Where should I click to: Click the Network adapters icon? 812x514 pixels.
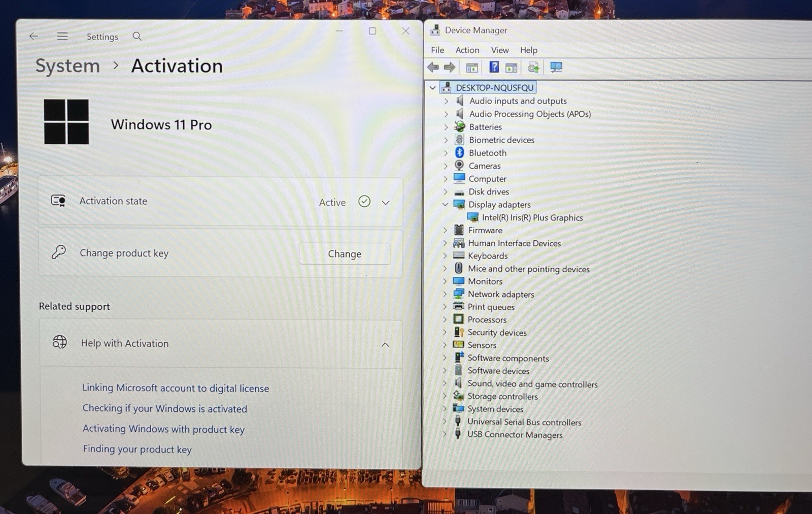click(x=458, y=293)
